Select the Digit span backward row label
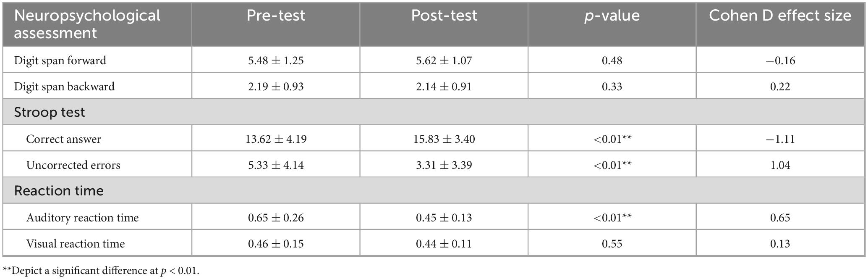The image size is (868, 279). click(x=64, y=87)
